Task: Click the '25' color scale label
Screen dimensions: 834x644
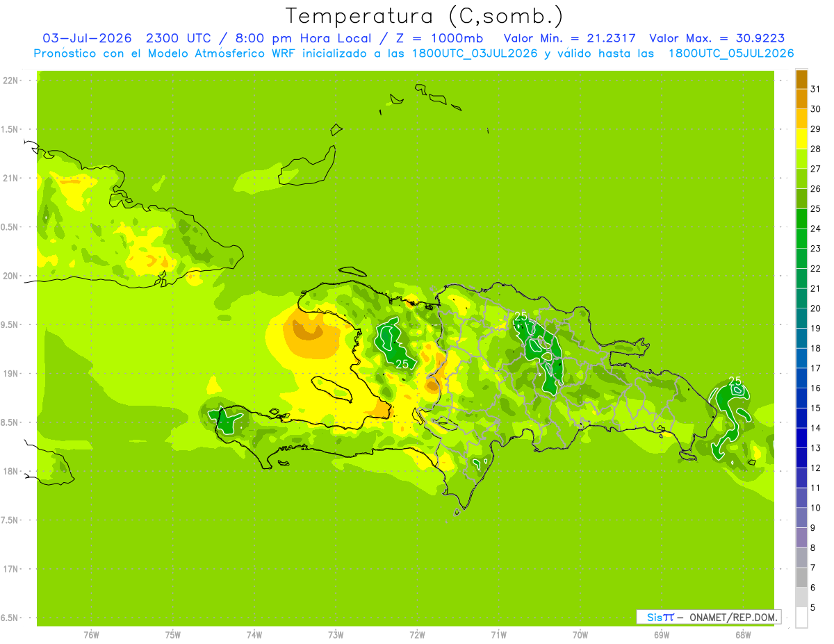Action: 816,208
